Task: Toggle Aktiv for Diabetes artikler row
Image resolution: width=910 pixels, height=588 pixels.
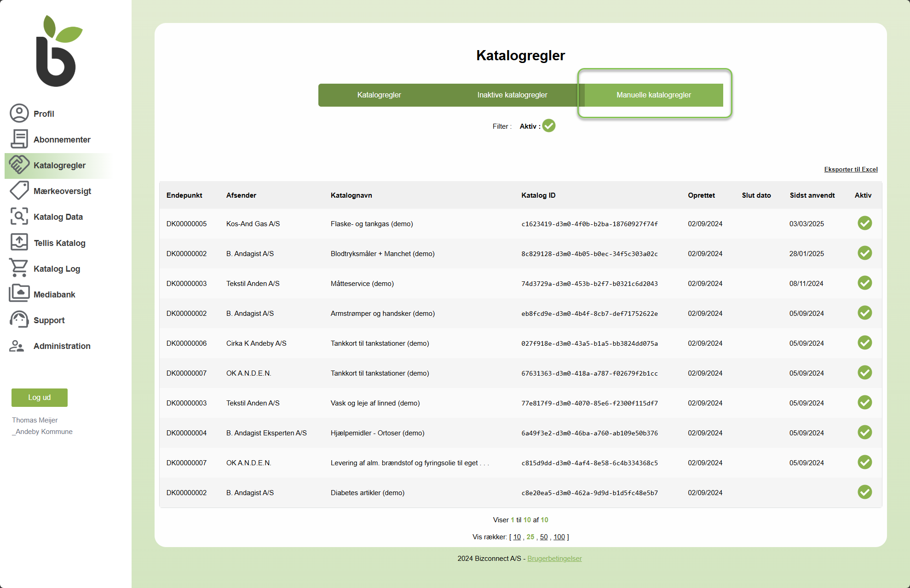Action: pyautogui.click(x=864, y=492)
